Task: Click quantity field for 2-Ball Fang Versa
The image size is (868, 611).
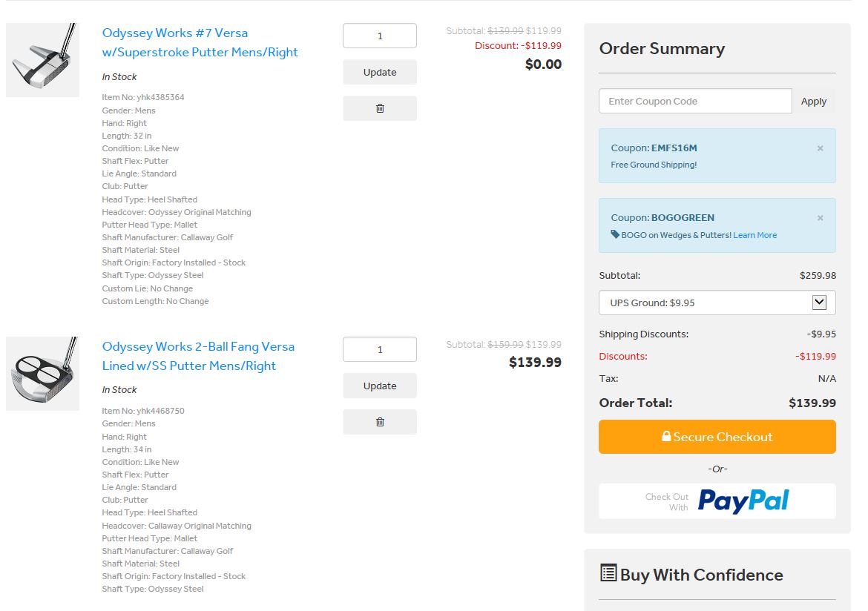Action: coord(380,350)
